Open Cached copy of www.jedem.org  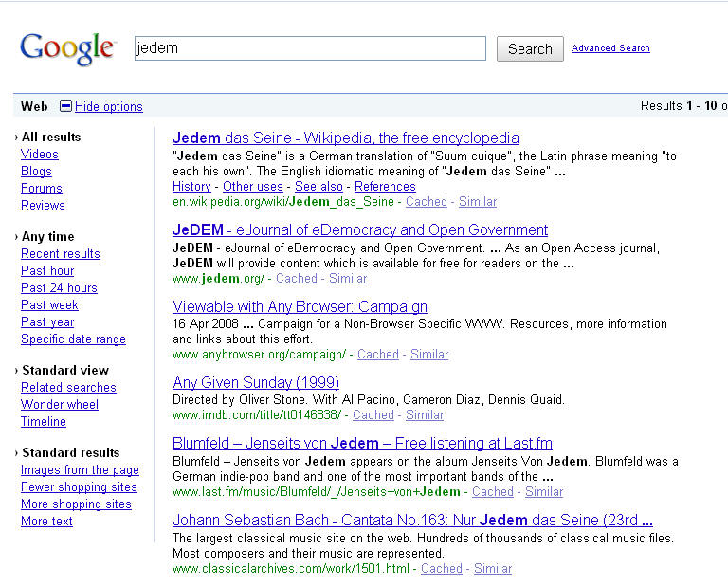[x=296, y=279]
